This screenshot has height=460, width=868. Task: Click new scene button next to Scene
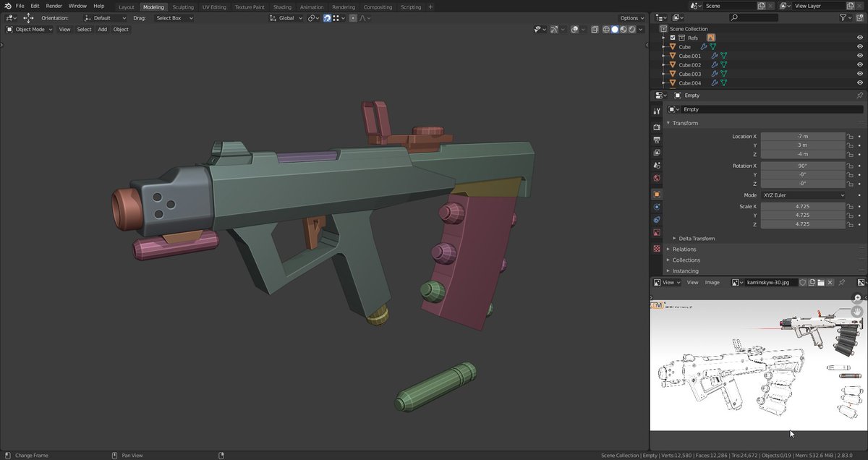click(x=762, y=6)
